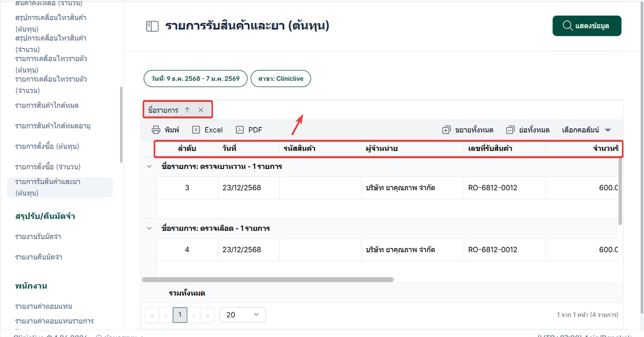Click the date range filter chip
The image size is (644, 337).
click(x=195, y=79)
